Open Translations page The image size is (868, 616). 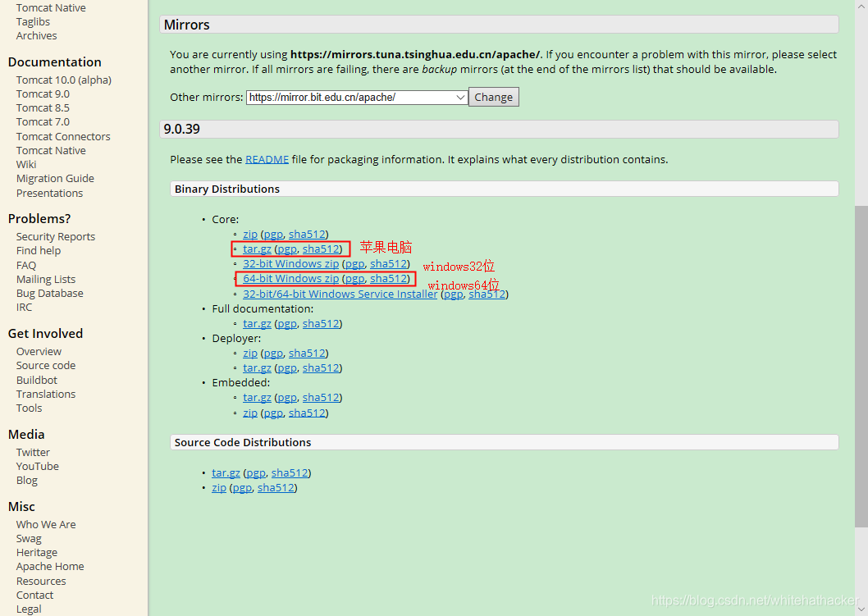click(45, 394)
